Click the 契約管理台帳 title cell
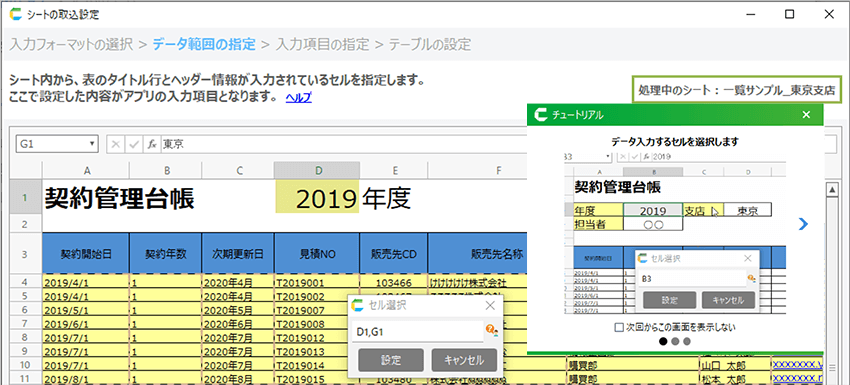Image resolution: width=850 pixels, height=385 pixels. (118, 198)
